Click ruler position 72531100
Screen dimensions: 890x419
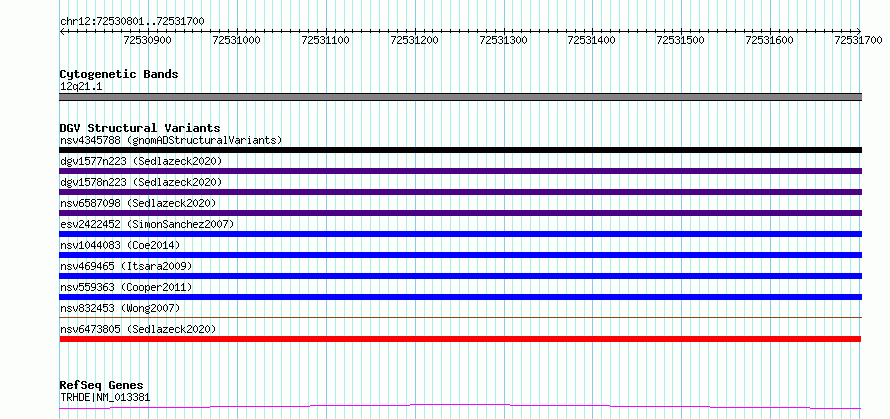(x=325, y=40)
